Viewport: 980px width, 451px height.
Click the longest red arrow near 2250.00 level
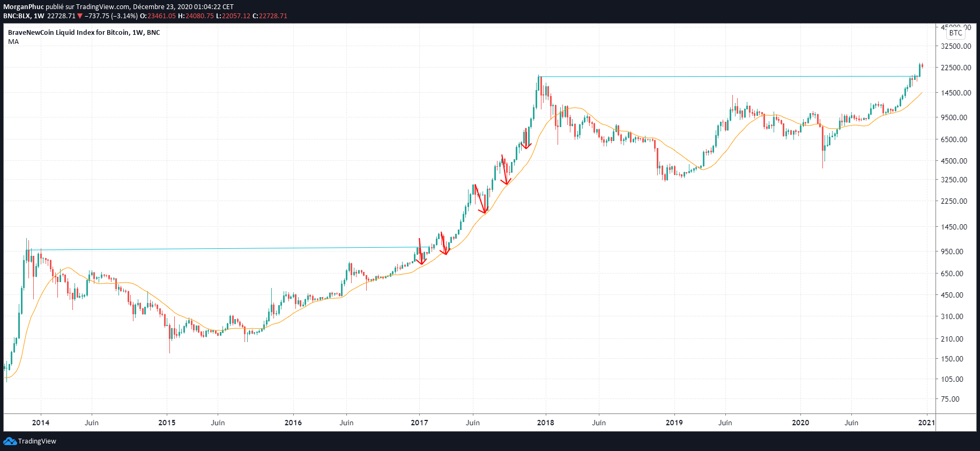tap(481, 199)
